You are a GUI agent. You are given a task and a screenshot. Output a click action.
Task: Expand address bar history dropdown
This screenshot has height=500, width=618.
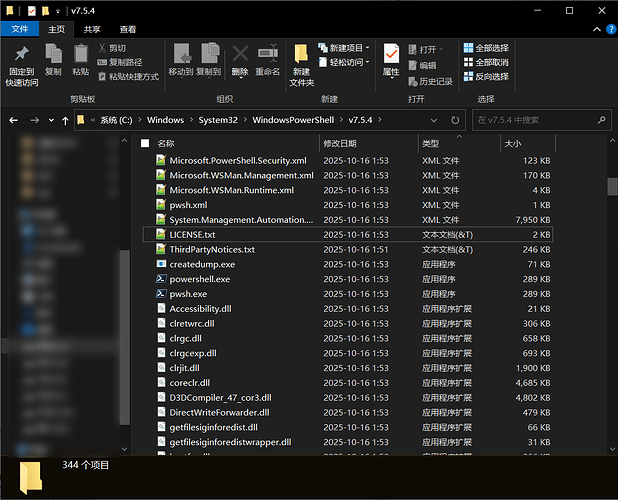(434, 120)
